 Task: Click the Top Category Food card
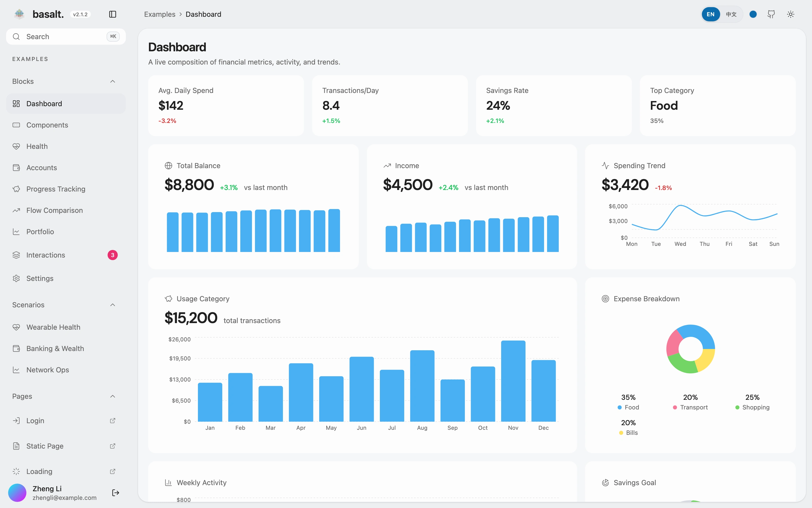pyautogui.click(x=718, y=105)
